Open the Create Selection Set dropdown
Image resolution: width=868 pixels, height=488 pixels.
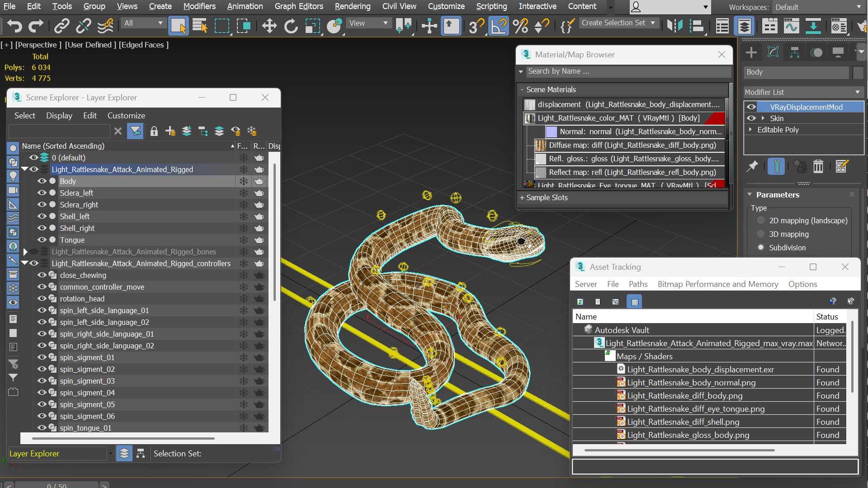coord(618,23)
